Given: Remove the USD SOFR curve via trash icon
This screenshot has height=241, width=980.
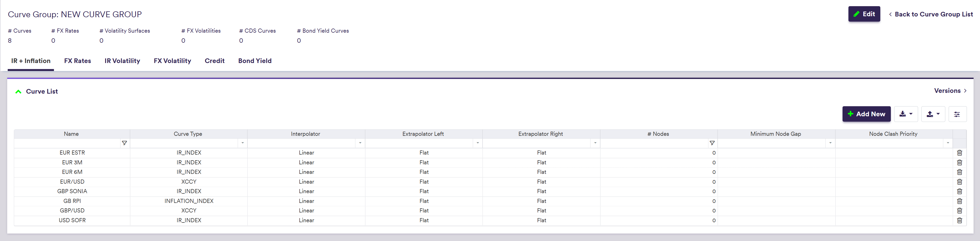Looking at the screenshot, I should [x=959, y=220].
